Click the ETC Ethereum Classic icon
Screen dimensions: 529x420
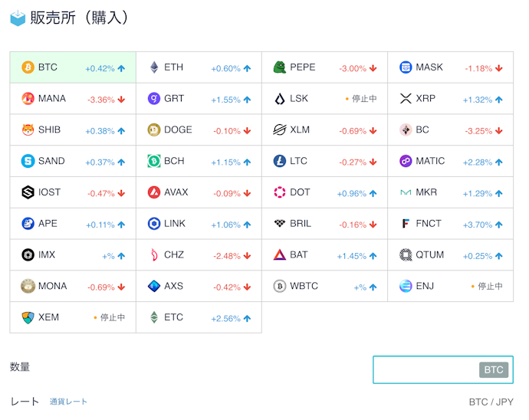click(x=154, y=317)
